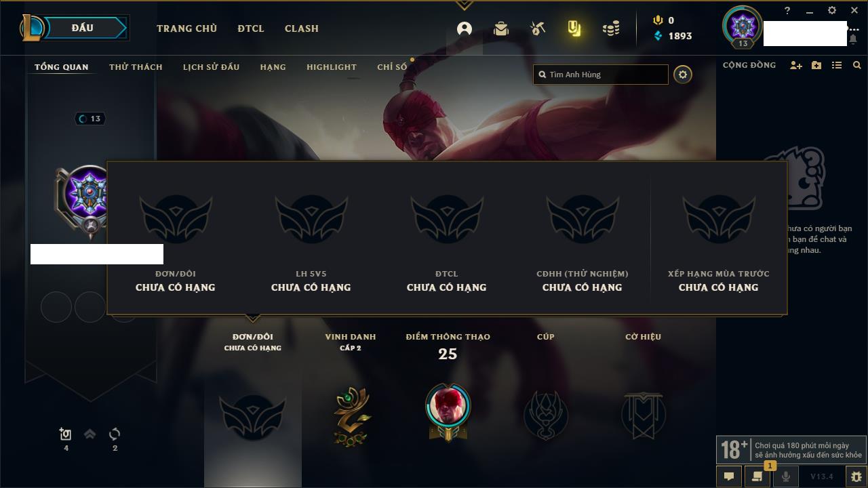Open the Clash link
The height and width of the screenshot is (488, 868).
point(302,28)
